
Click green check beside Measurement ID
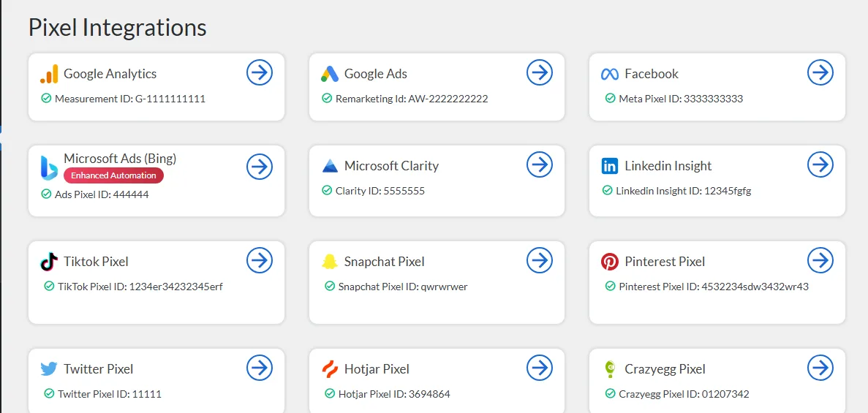[x=47, y=99]
